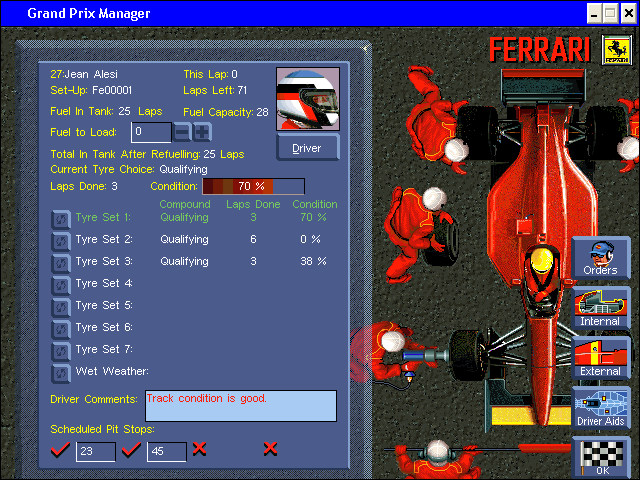Open the External car view
This screenshot has height=480, width=640.
tap(601, 358)
